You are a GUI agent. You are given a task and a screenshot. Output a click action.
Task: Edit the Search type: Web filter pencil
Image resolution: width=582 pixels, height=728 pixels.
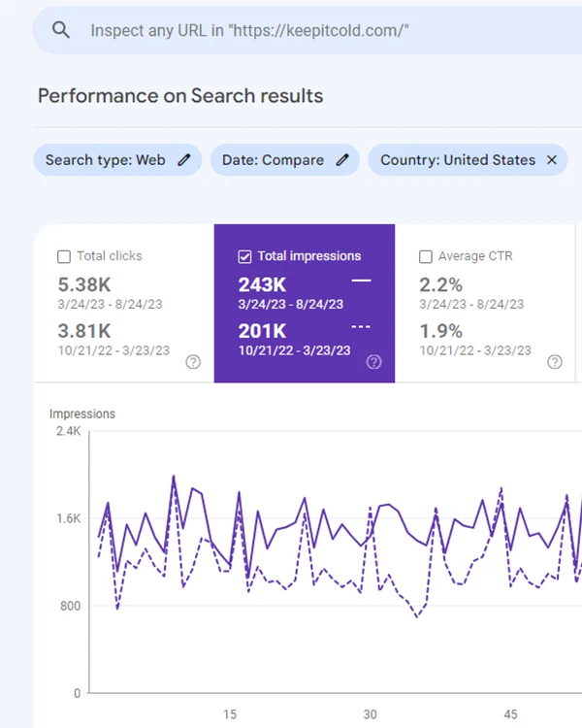183,160
